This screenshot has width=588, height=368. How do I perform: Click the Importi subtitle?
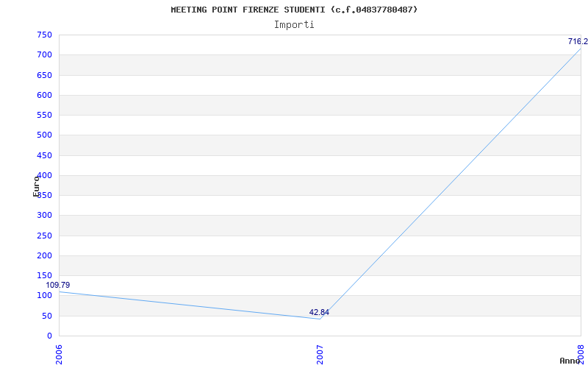[x=294, y=25]
